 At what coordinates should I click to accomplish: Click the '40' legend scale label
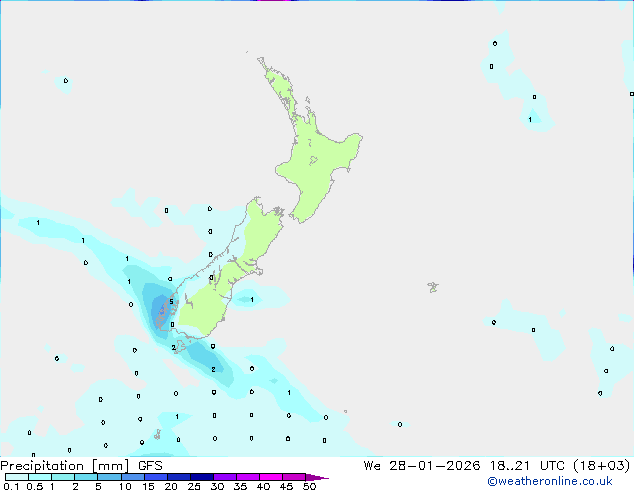click(263, 486)
